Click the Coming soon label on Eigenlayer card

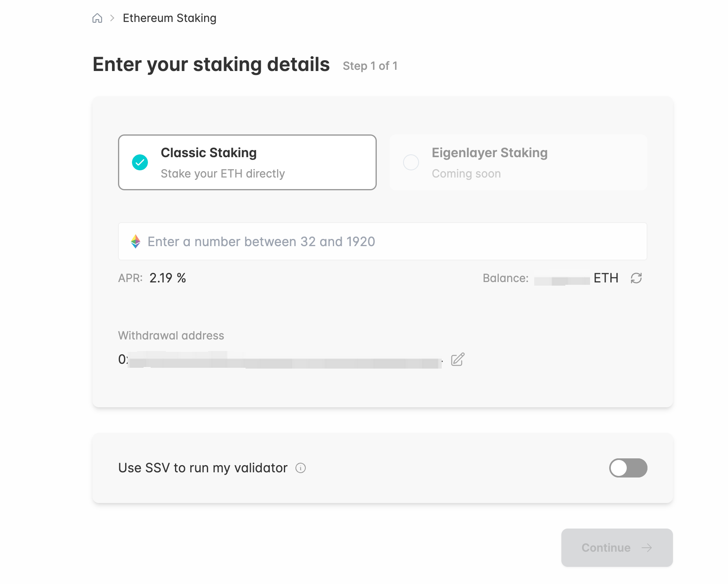(466, 173)
